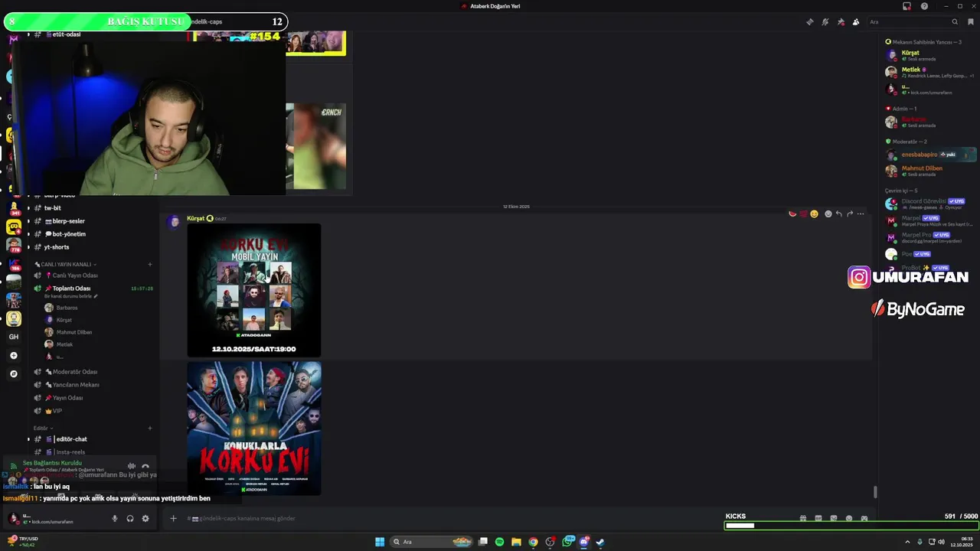Expand thread arrow beside editör-chat
Image resolution: width=980 pixels, height=551 pixels.
click(x=28, y=439)
